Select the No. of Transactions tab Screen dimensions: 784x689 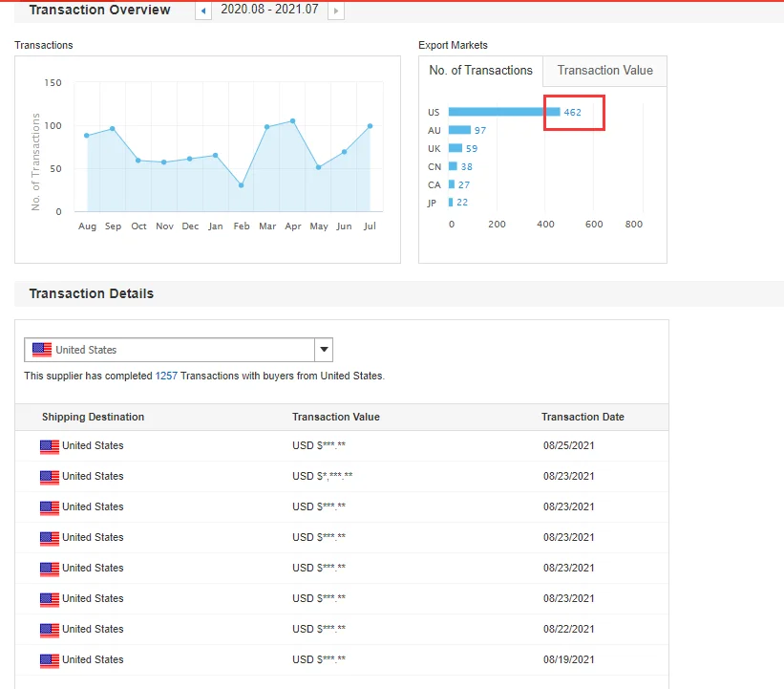pos(480,71)
